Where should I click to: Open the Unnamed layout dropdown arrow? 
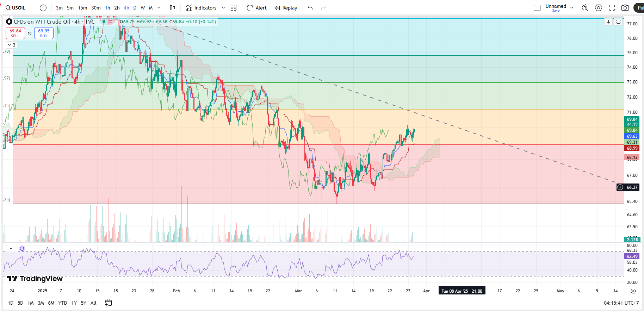click(572, 8)
